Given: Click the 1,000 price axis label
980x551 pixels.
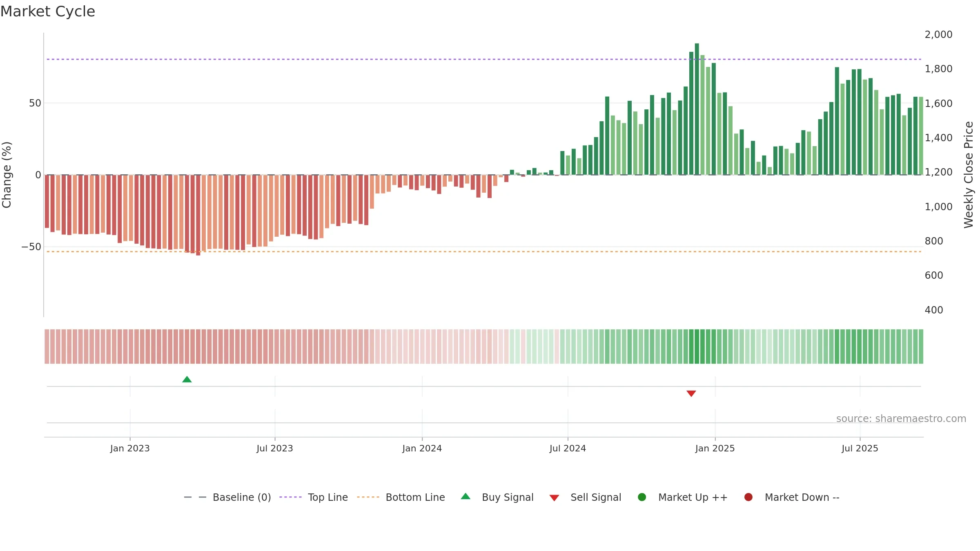Looking at the screenshot, I should point(938,207).
